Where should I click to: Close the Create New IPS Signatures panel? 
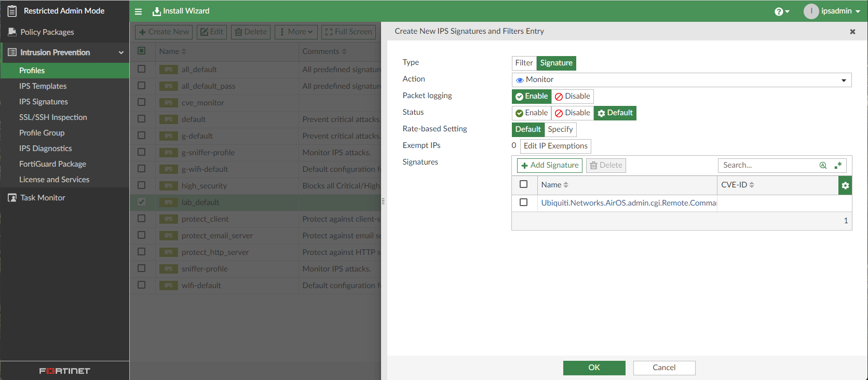[852, 32]
